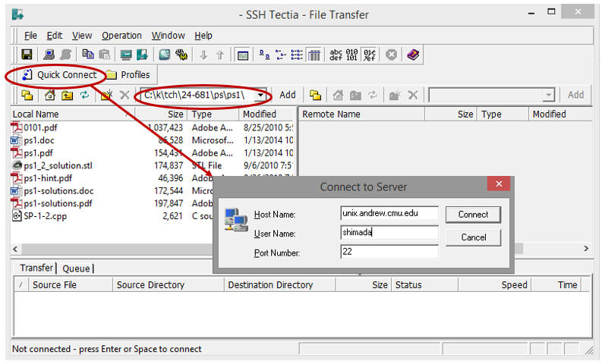Image resolution: width=602 pixels, height=364 pixels.
Task: Create new remote folder icon
Action: (x=395, y=95)
